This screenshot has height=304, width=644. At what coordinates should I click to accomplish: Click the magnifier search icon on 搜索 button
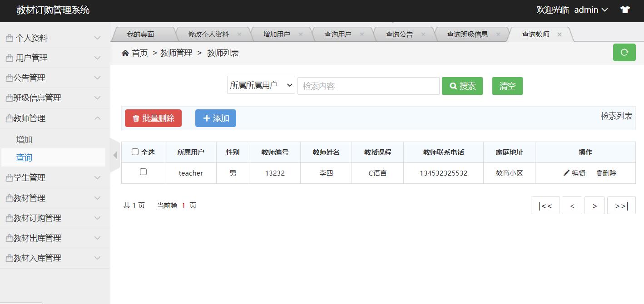(x=452, y=86)
